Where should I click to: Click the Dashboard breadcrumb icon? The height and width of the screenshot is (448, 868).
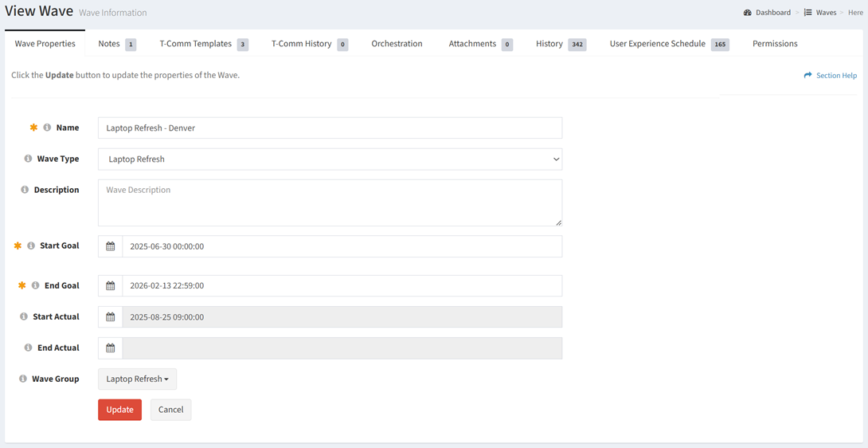pos(747,13)
